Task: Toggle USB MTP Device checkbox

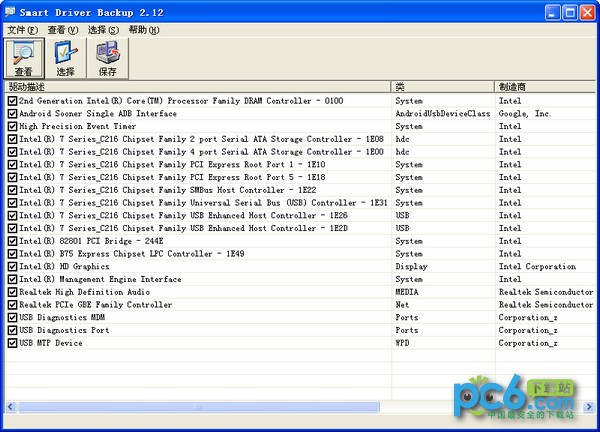Action: coord(12,343)
